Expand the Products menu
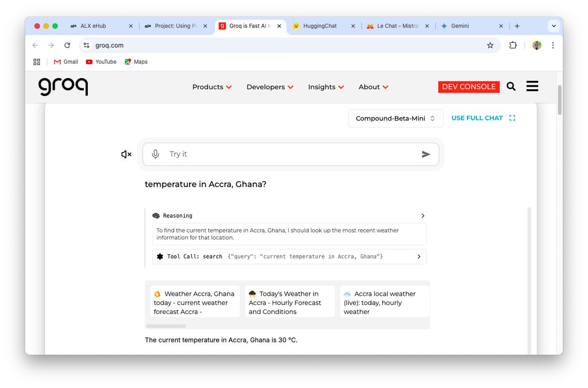 [x=212, y=87]
